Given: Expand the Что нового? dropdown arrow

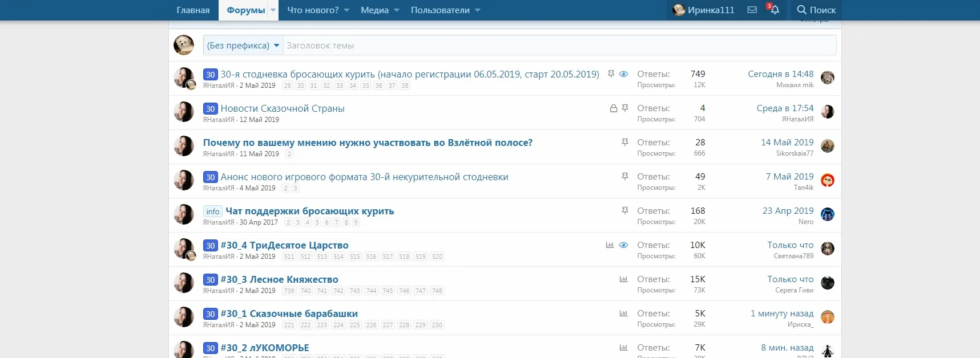Looking at the screenshot, I should point(346,10).
